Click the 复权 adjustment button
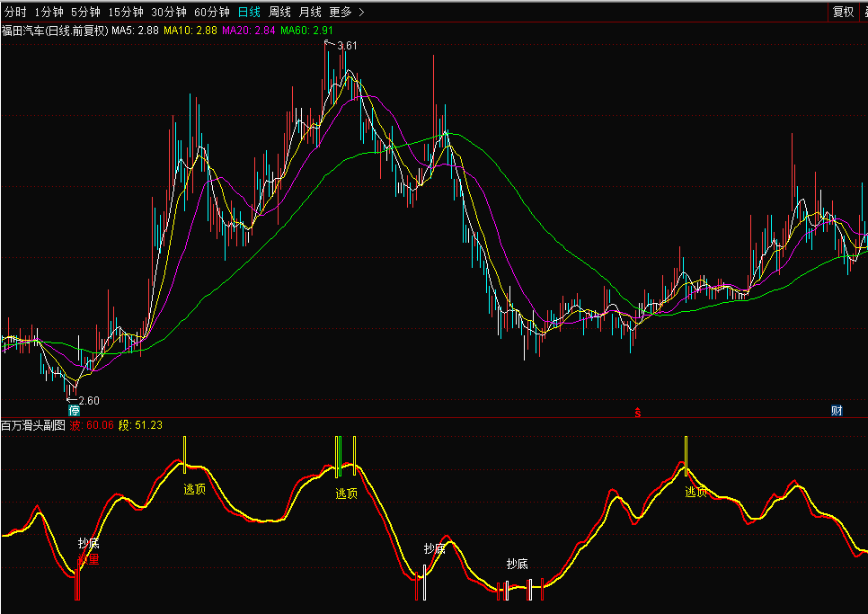Viewport: 868px width, 614px height. [843, 13]
